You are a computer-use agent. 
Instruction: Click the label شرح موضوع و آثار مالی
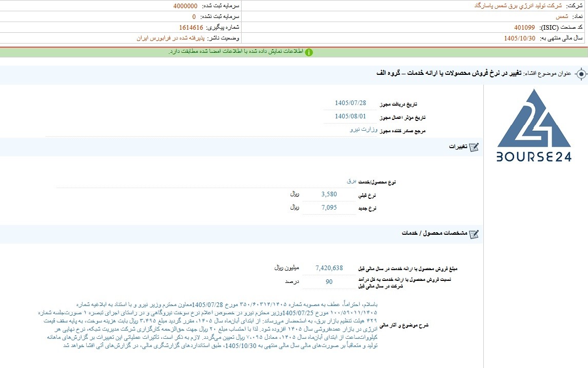coord(404,325)
